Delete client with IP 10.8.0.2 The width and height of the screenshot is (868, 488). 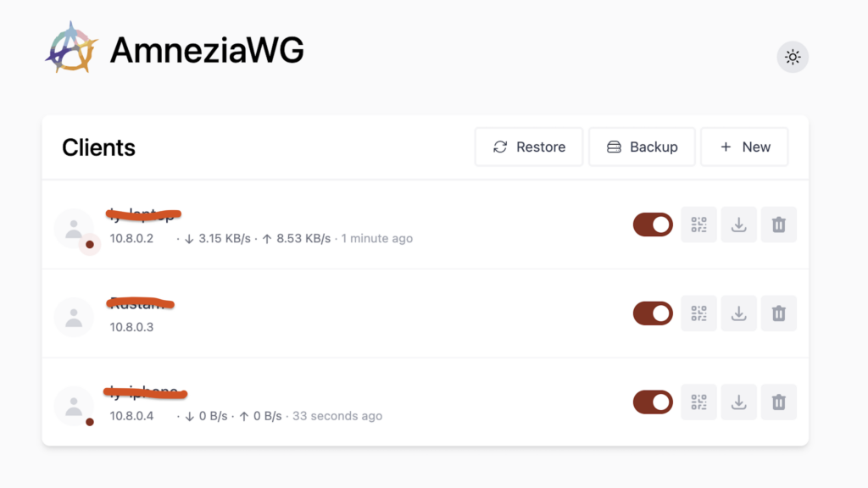click(778, 225)
